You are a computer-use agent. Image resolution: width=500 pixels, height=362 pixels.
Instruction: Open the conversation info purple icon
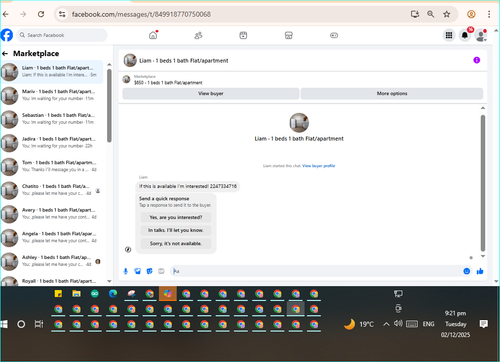pyautogui.click(x=477, y=60)
